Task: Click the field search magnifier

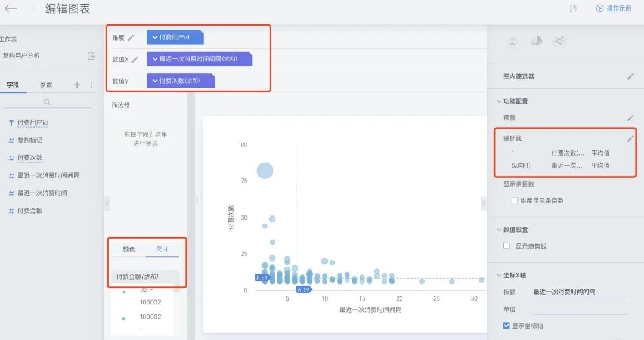Action: 47,102
